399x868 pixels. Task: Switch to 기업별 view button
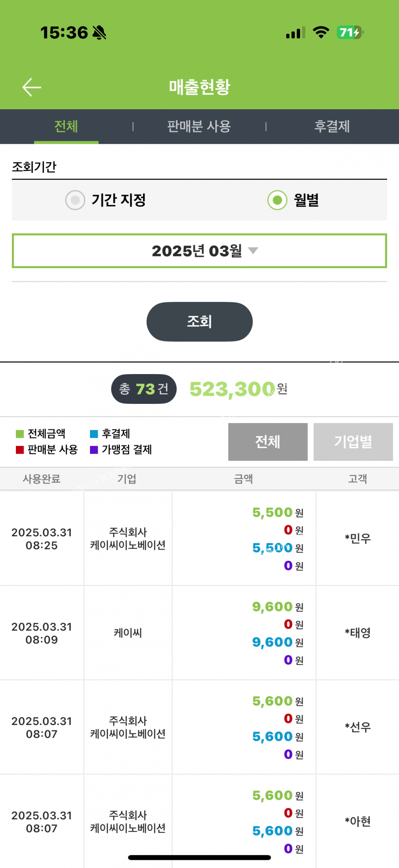point(353,442)
